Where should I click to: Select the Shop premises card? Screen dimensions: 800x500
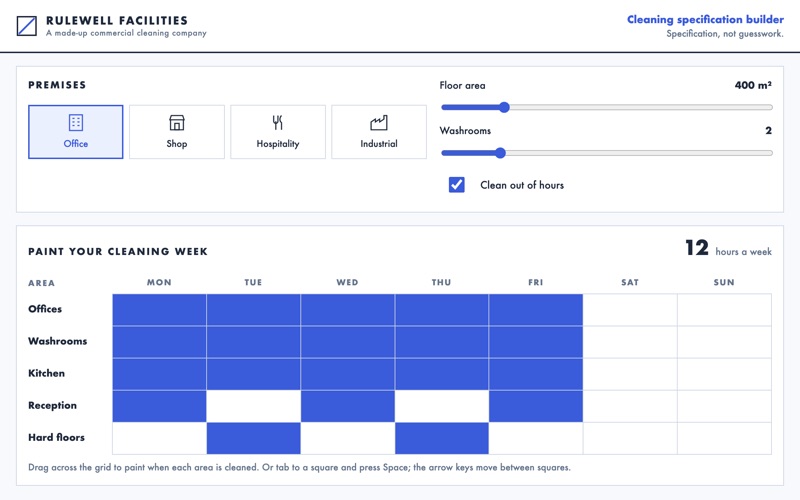click(x=177, y=132)
